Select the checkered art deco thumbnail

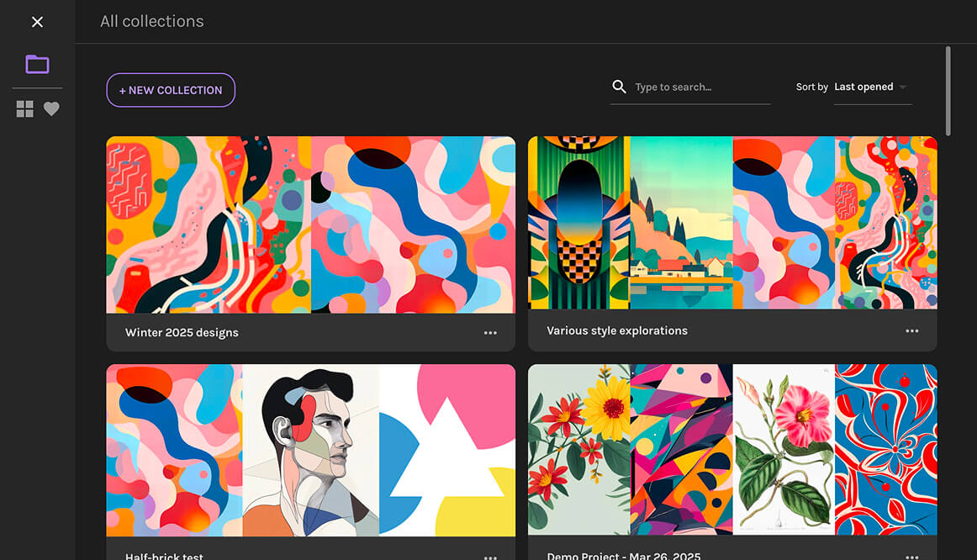click(x=578, y=222)
